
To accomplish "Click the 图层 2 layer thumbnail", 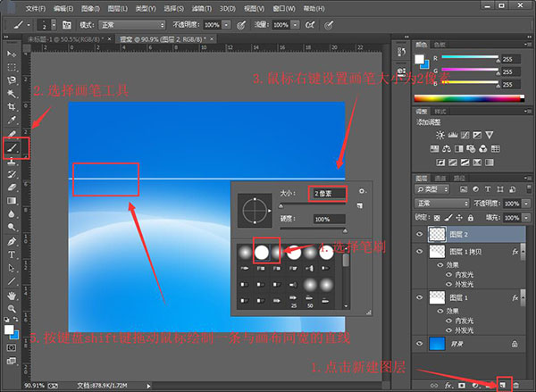I will [x=437, y=234].
